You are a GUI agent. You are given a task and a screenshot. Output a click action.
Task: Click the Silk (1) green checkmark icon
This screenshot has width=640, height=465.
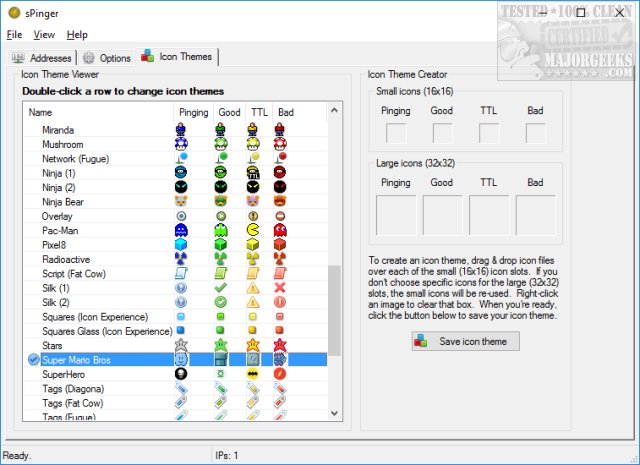tap(221, 287)
